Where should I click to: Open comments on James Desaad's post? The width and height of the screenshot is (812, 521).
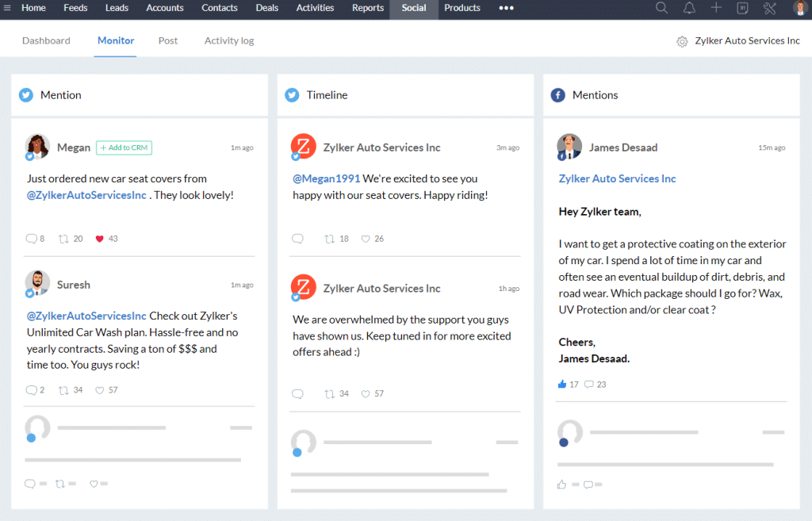point(589,385)
